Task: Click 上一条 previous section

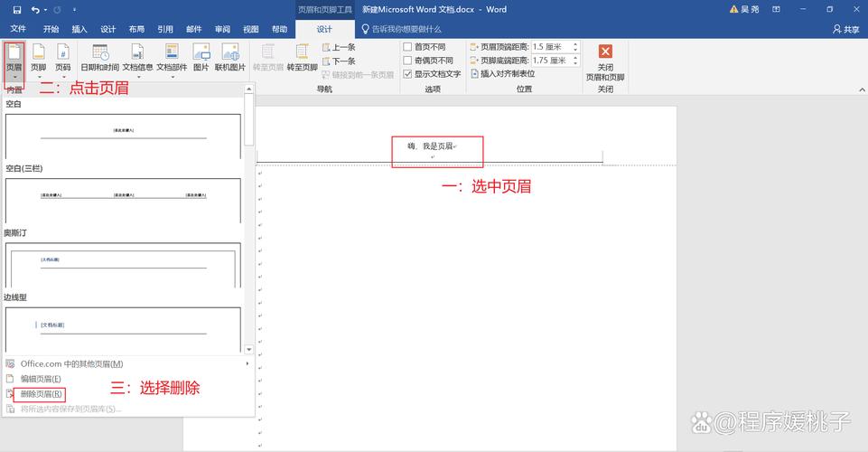Action: [x=339, y=48]
